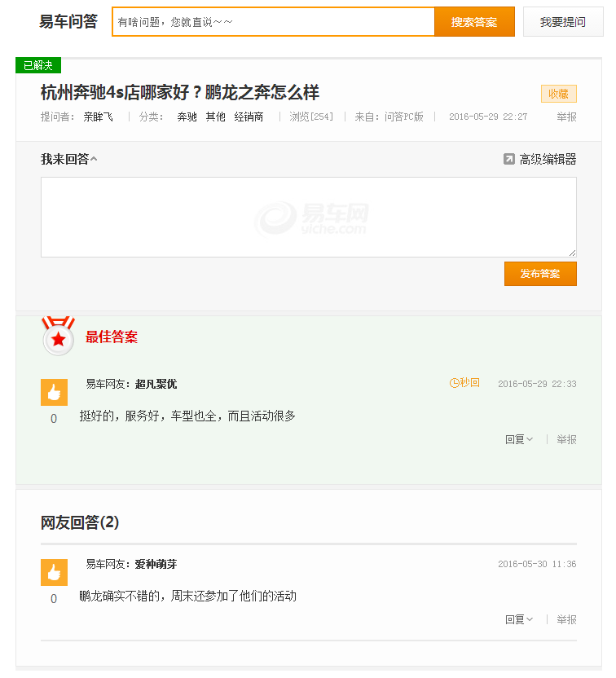
Task: Click the 来自：问答PC版 source text
Action: click(389, 117)
